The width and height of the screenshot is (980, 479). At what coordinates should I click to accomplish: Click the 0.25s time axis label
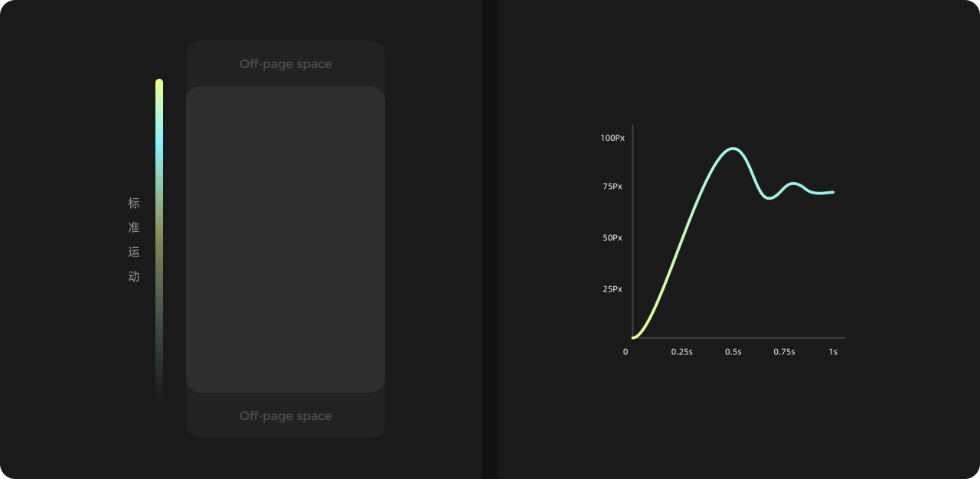(682, 352)
